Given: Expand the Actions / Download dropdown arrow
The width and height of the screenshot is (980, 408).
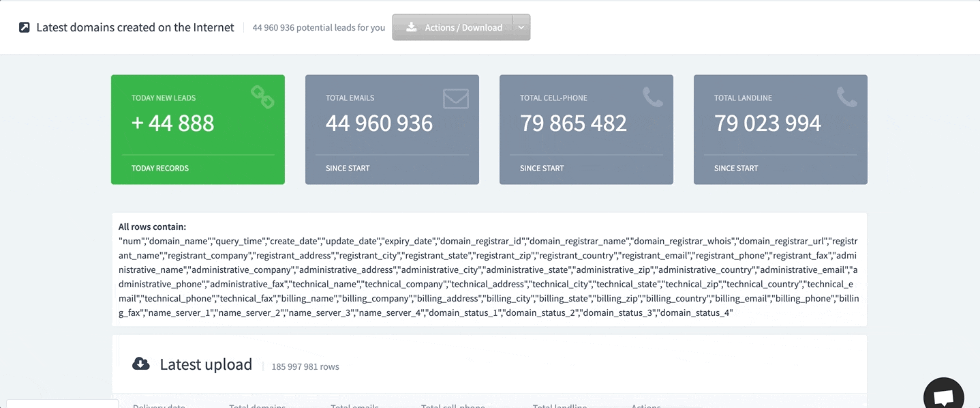Looking at the screenshot, I should pyautogui.click(x=520, y=27).
